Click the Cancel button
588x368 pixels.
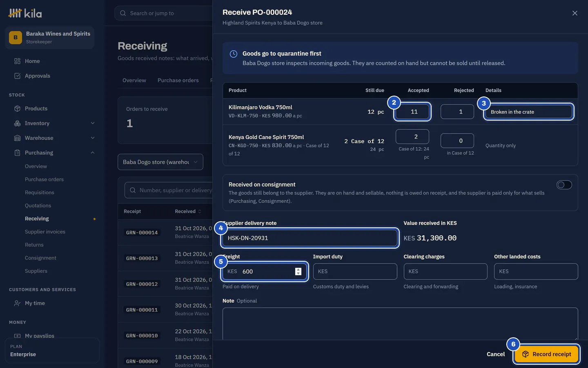[x=496, y=354]
